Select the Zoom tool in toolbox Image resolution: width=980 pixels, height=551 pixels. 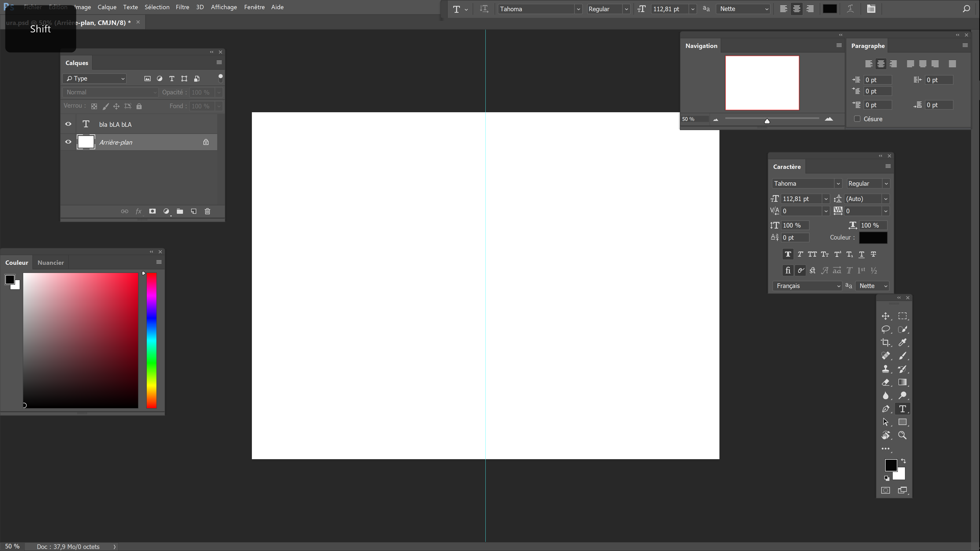902,435
